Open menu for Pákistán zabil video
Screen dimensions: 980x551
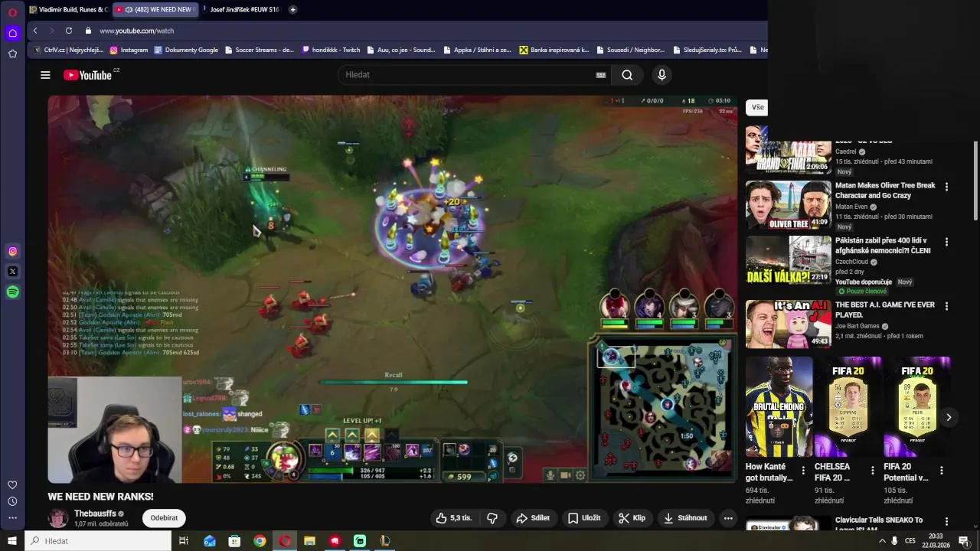[946, 242]
